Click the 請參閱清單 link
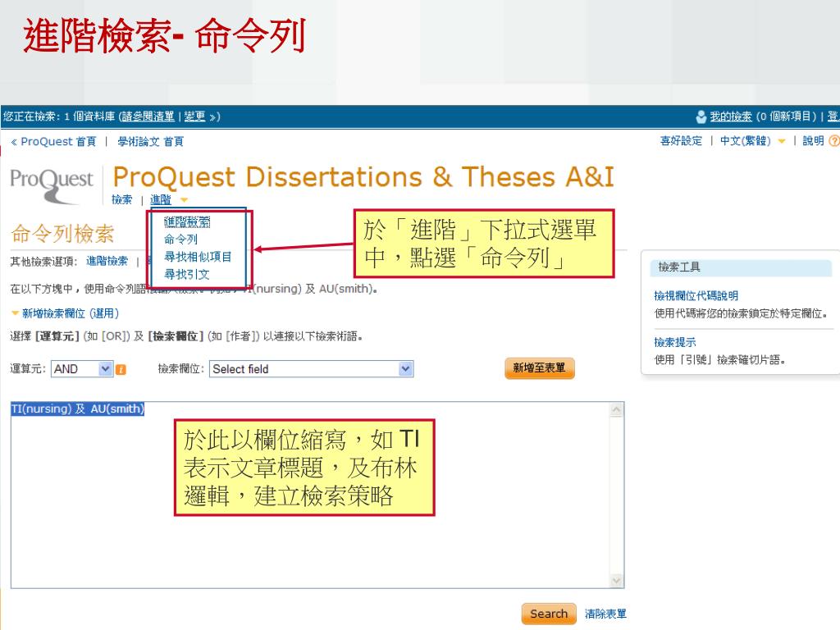 148,116
